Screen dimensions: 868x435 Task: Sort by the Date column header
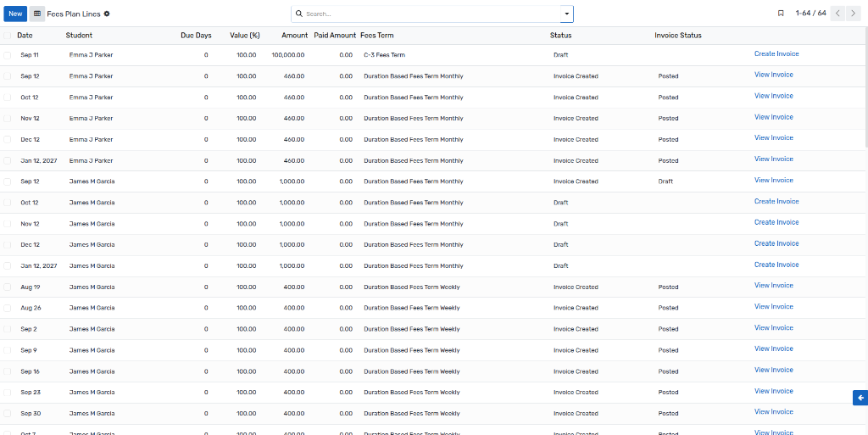click(x=25, y=36)
